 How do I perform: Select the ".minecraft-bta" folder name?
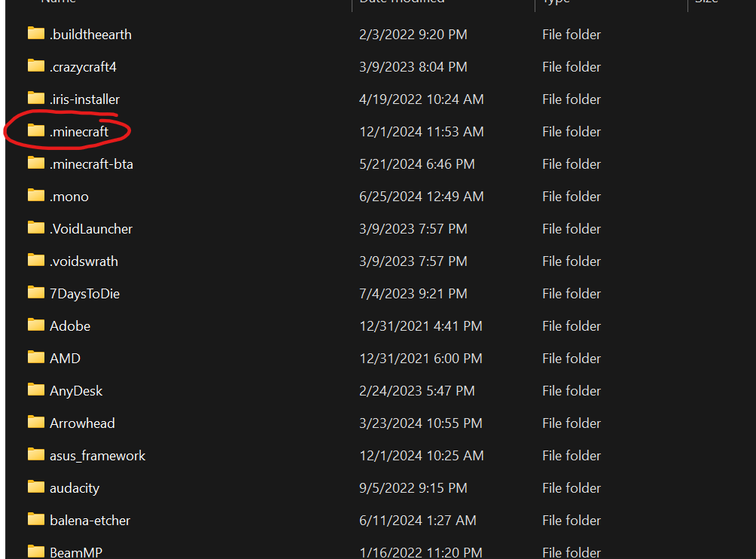pyautogui.click(x=92, y=164)
